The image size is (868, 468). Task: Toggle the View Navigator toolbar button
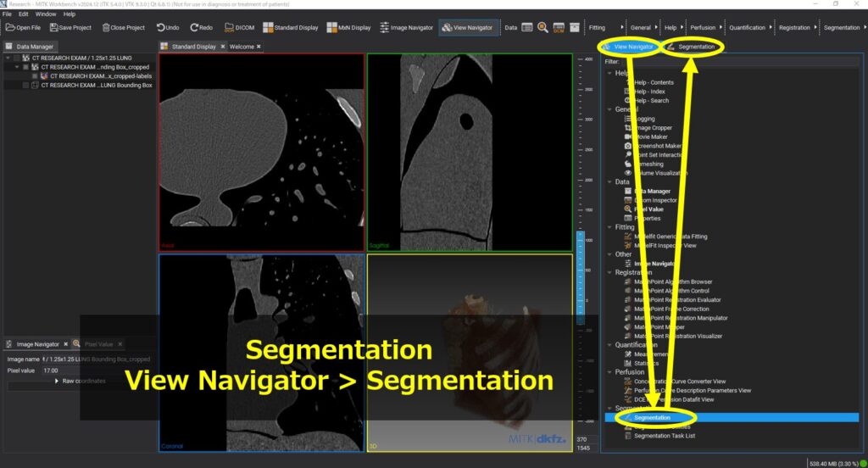coord(467,27)
